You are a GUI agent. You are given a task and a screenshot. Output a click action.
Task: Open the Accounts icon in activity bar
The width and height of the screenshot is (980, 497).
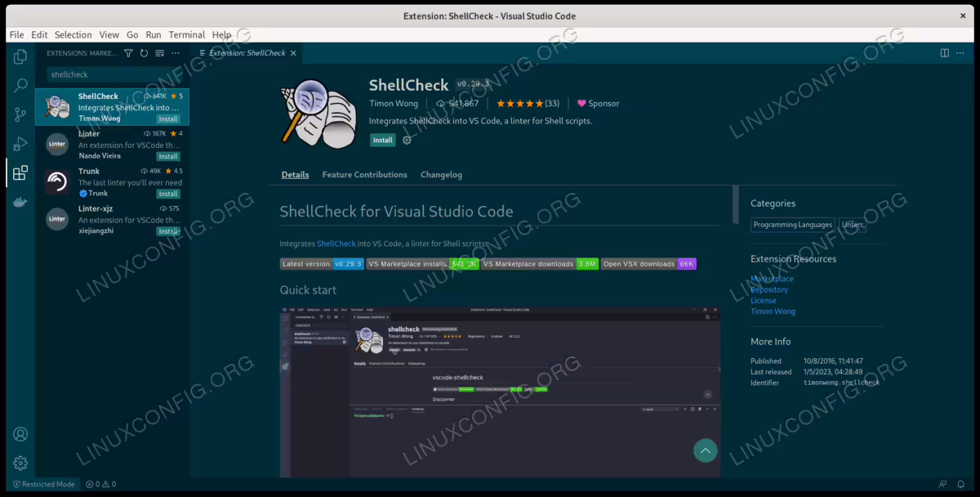[20, 434]
